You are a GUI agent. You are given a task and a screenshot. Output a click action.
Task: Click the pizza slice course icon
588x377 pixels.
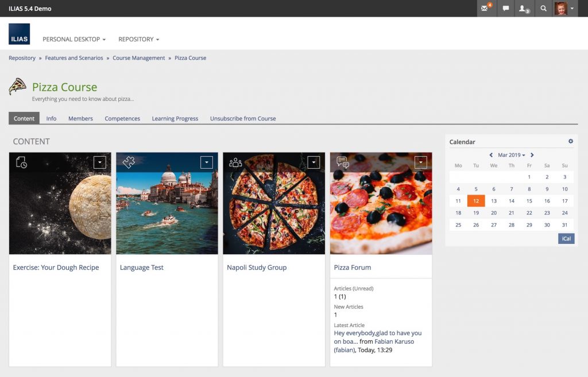tap(18, 87)
